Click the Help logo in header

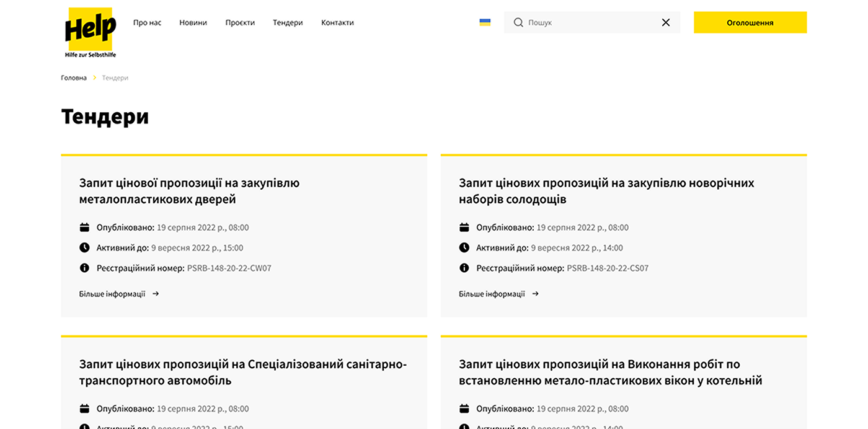click(91, 32)
